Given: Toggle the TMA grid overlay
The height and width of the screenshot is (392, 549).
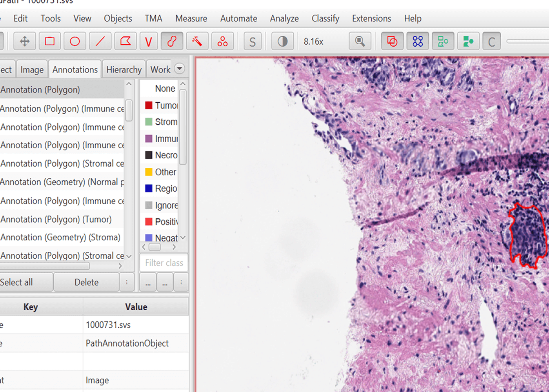Looking at the screenshot, I should pos(418,41).
